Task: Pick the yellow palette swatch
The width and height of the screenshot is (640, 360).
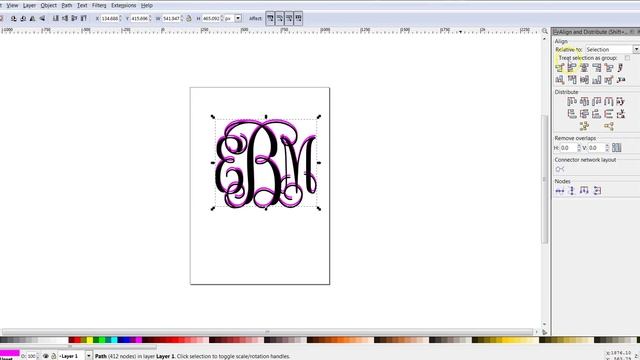Action: [89, 340]
